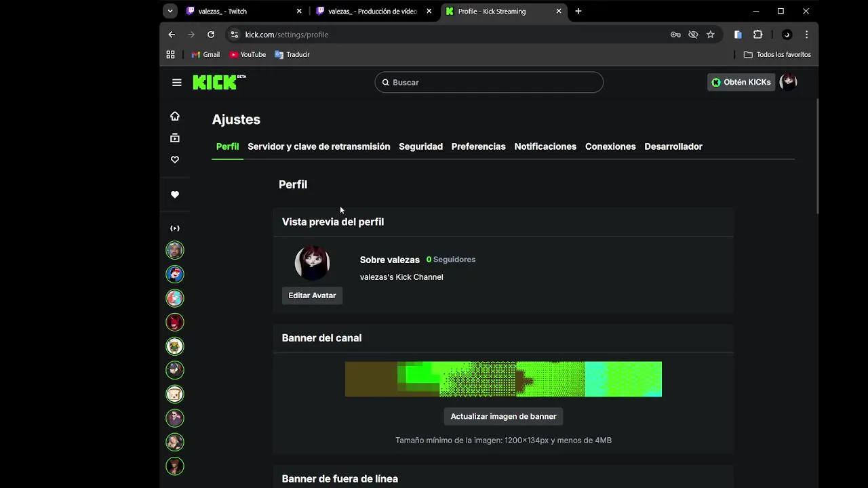Image resolution: width=868 pixels, height=488 pixels.
Task: Open new browser tab
Action: [578, 11]
